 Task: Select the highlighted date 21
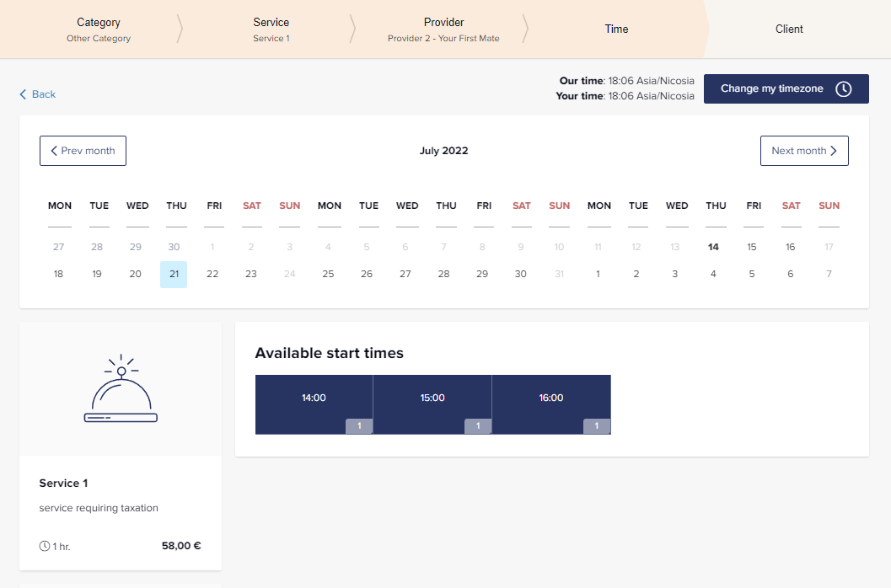pyautogui.click(x=174, y=275)
